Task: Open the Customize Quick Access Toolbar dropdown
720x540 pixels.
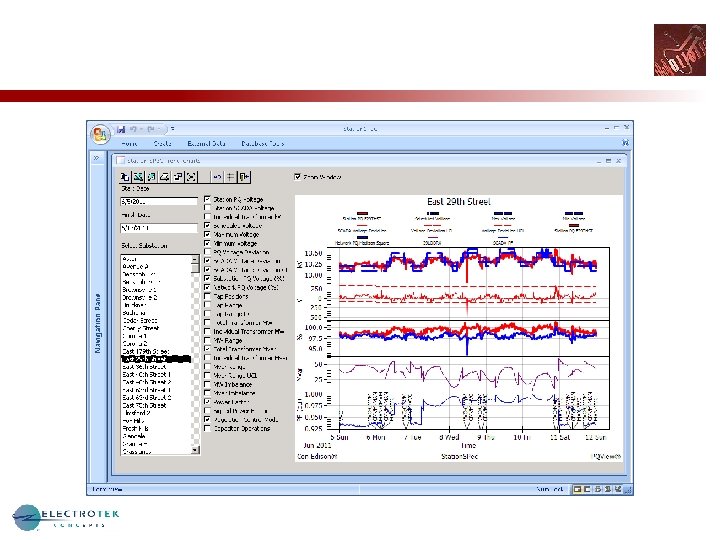Action: point(173,129)
